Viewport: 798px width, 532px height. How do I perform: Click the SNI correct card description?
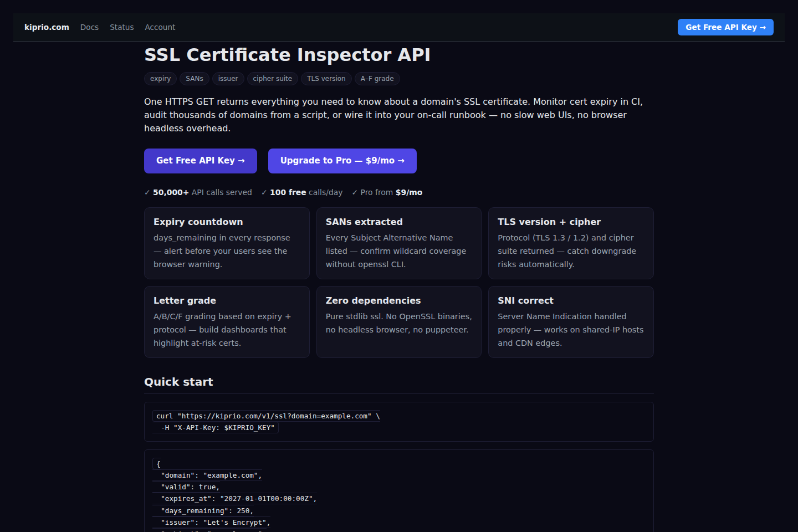click(x=570, y=330)
